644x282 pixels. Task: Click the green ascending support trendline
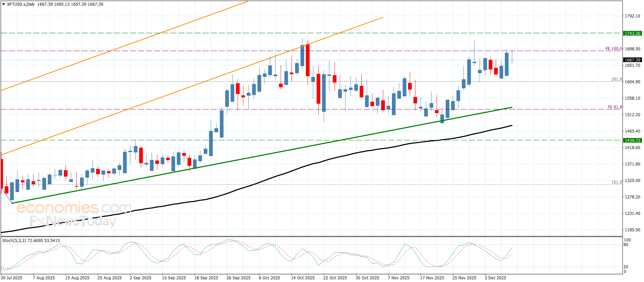262,155
